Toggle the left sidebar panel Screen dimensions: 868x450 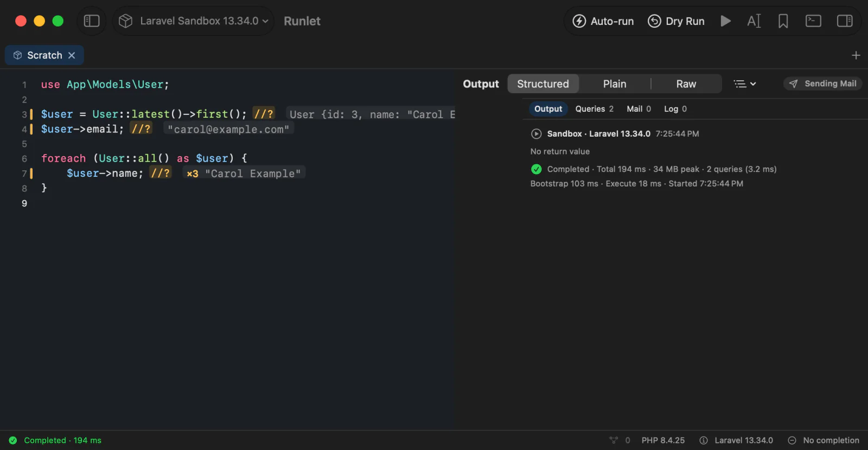[x=92, y=21]
